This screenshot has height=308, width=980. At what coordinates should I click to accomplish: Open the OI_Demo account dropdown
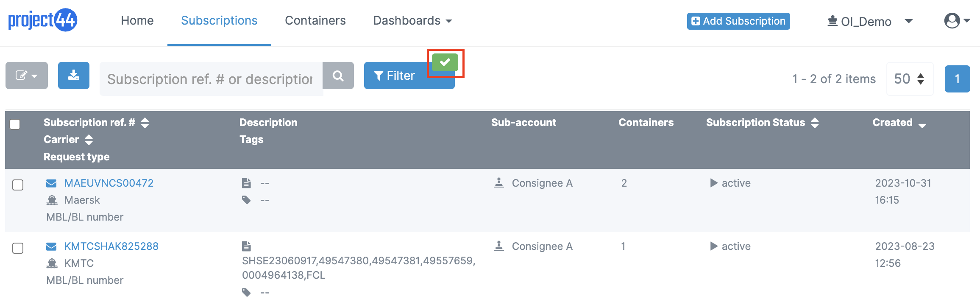(x=870, y=21)
